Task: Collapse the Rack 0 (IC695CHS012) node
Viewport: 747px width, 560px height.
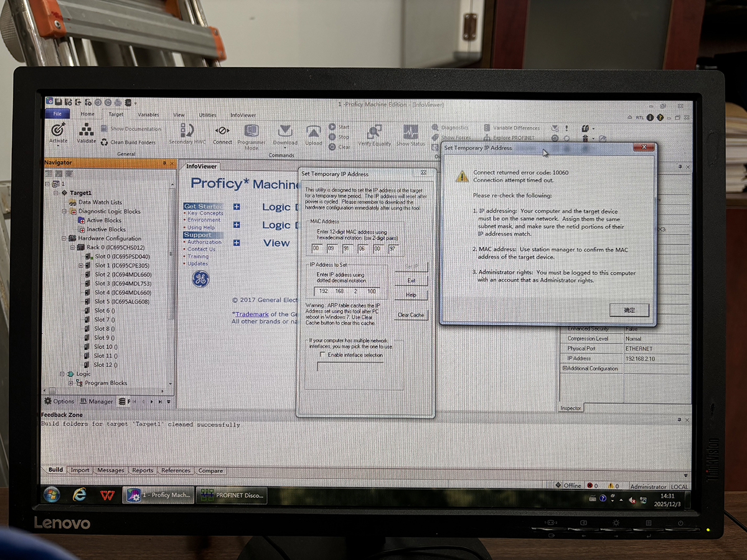Action: click(x=72, y=248)
